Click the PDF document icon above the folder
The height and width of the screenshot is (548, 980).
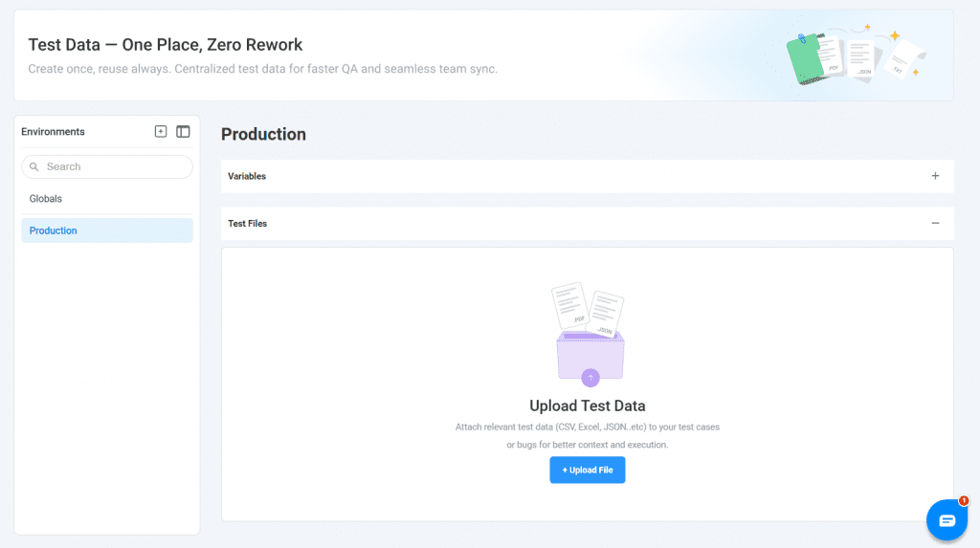click(570, 305)
